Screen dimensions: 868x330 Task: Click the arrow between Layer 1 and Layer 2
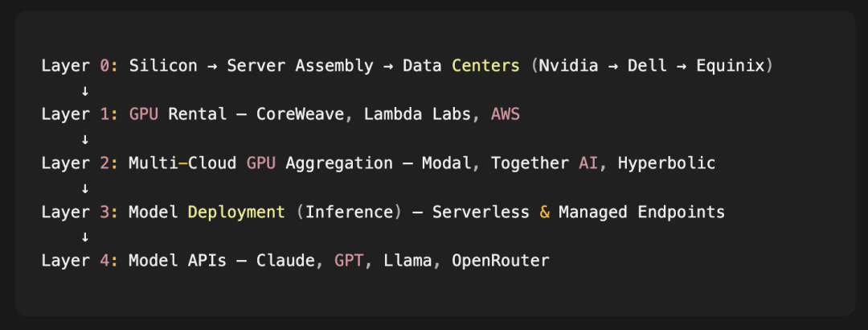click(84, 139)
